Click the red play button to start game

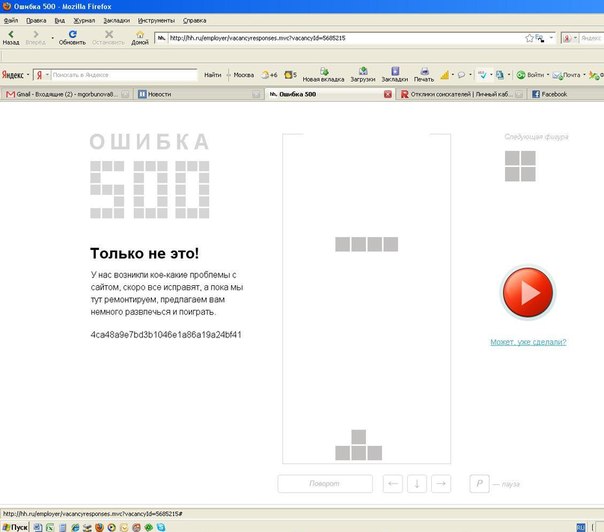coord(528,292)
